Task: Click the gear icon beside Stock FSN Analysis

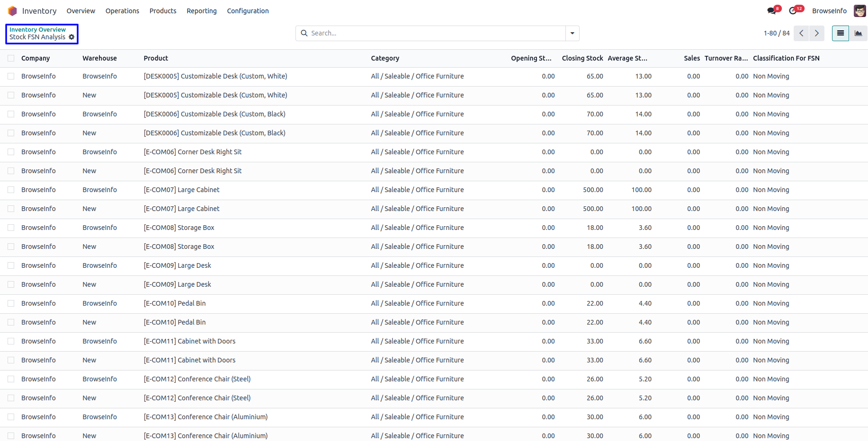Action: (72, 37)
